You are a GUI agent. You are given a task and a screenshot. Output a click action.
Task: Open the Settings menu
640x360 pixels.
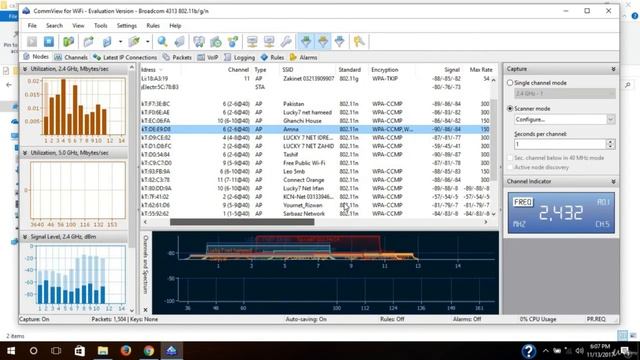coord(127,26)
